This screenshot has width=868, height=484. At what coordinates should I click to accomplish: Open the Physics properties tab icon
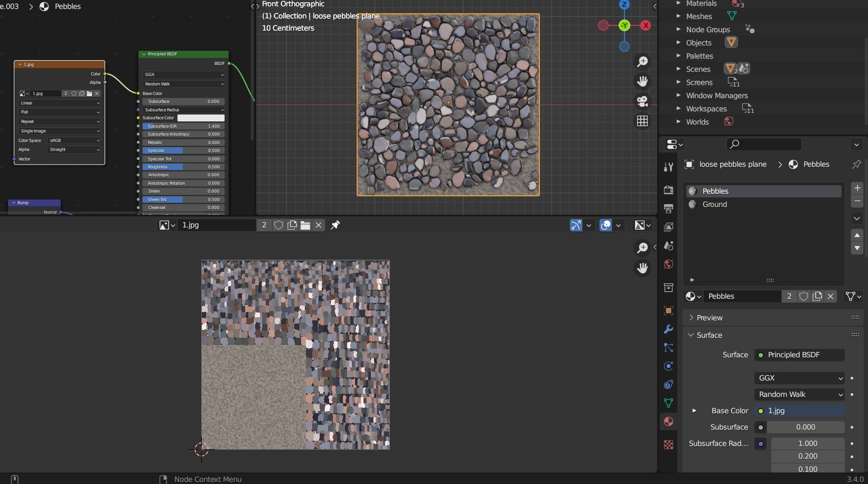[x=668, y=366]
